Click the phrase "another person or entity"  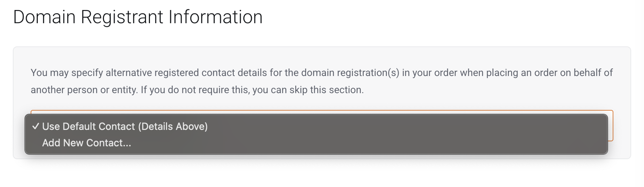[x=84, y=90]
